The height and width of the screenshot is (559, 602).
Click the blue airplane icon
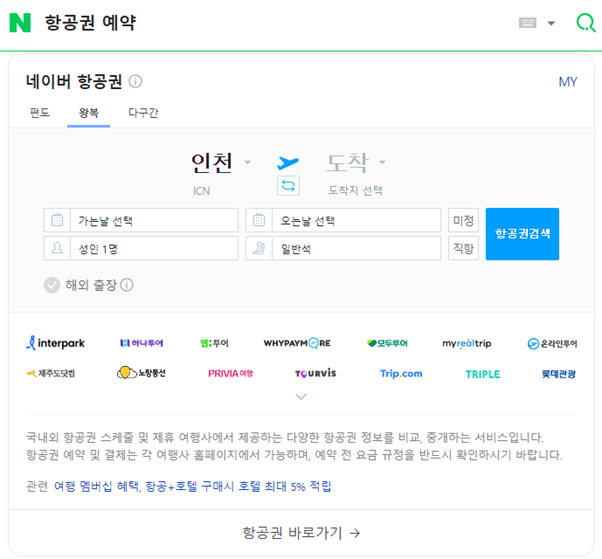[288, 162]
